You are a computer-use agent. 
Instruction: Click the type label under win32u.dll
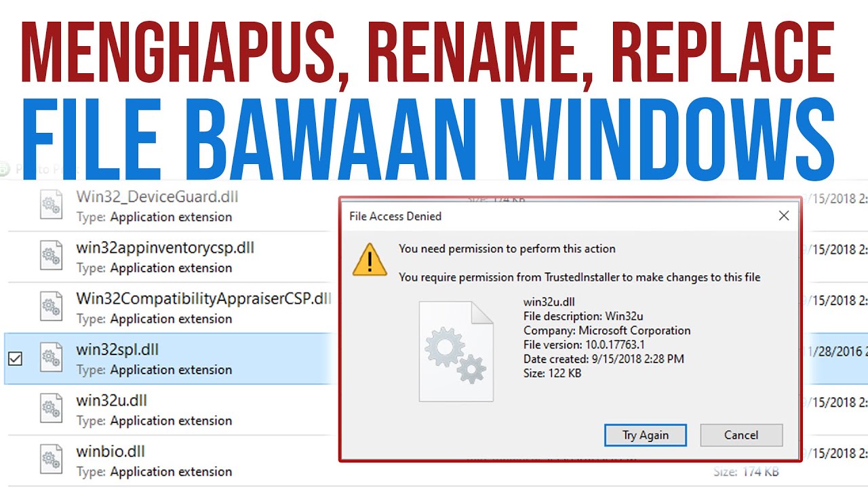pos(154,421)
